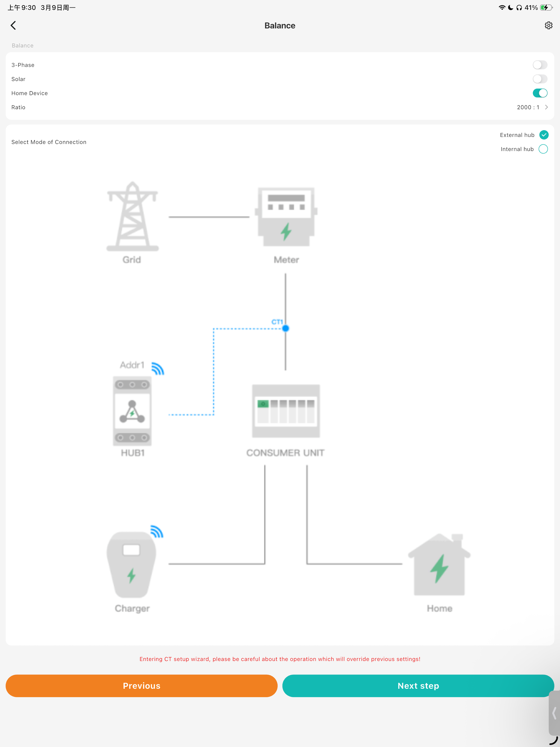Click the Previous button
Image resolution: width=560 pixels, height=747 pixels.
pyautogui.click(x=142, y=686)
